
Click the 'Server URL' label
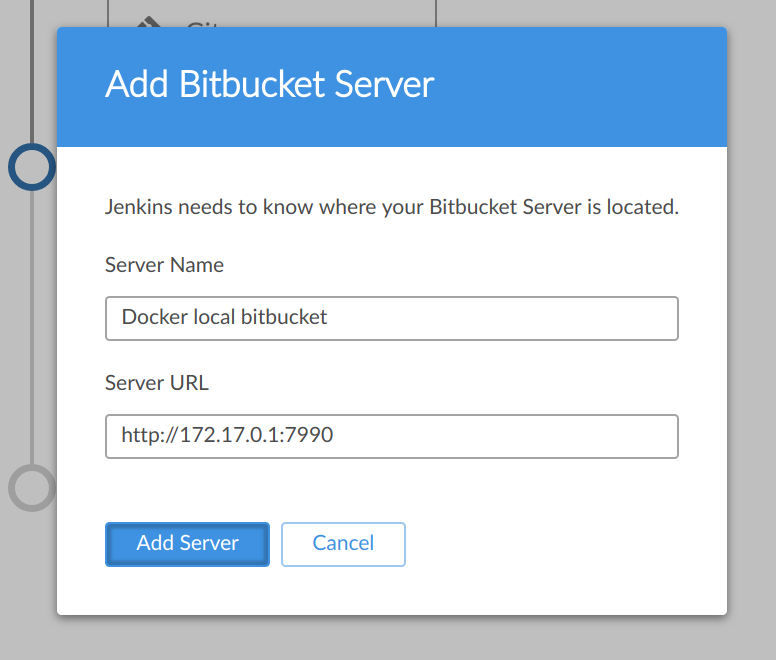tap(157, 383)
